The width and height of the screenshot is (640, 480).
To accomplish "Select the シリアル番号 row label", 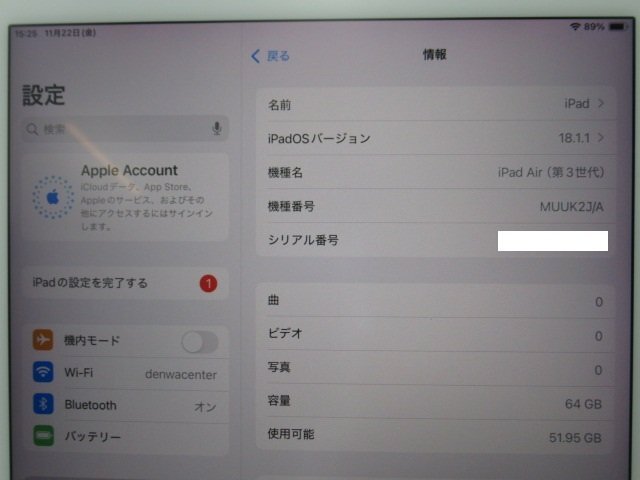I will tap(303, 240).
